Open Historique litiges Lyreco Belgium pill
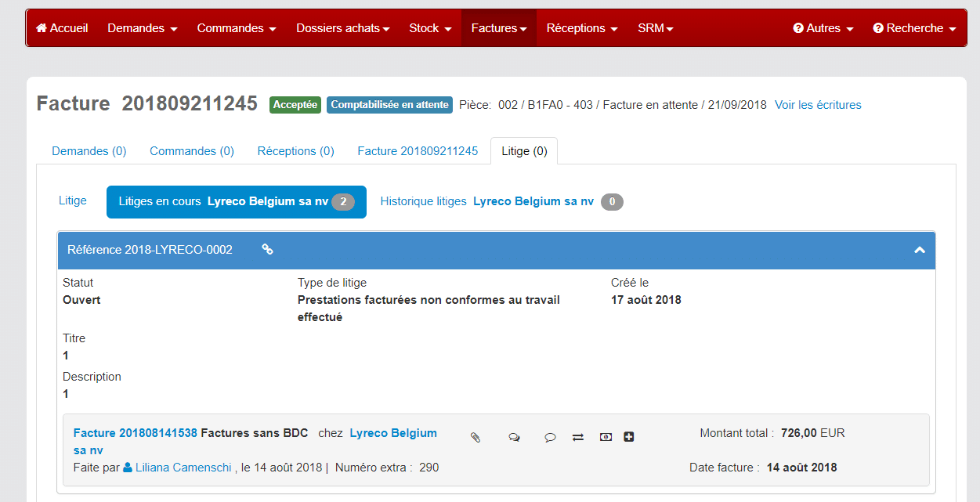This screenshot has height=502, width=980. pyautogui.click(x=501, y=202)
